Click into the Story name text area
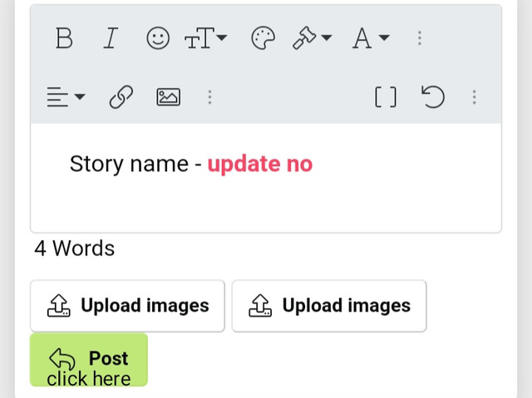Screen dimensions: 532x398 click(x=266, y=178)
